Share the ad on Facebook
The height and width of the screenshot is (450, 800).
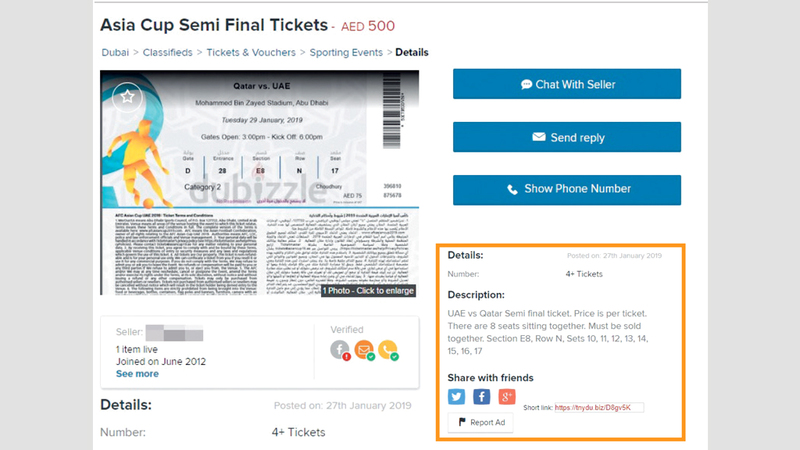click(481, 397)
